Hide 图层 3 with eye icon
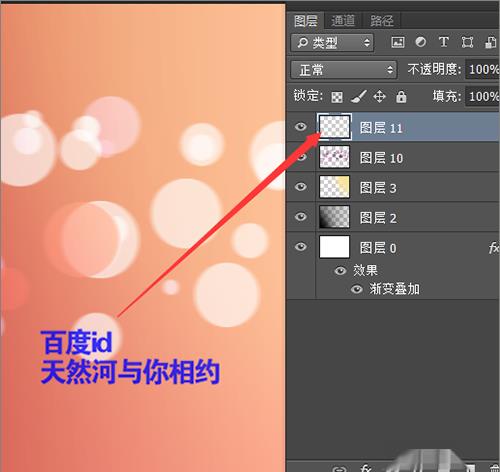The height and width of the screenshot is (472, 500). coord(301,187)
